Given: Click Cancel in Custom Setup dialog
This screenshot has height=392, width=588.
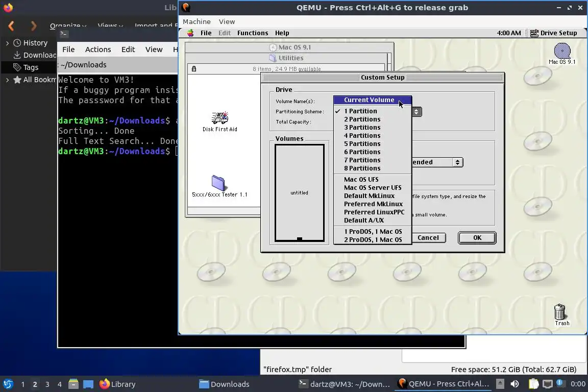Looking at the screenshot, I should (428, 238).
